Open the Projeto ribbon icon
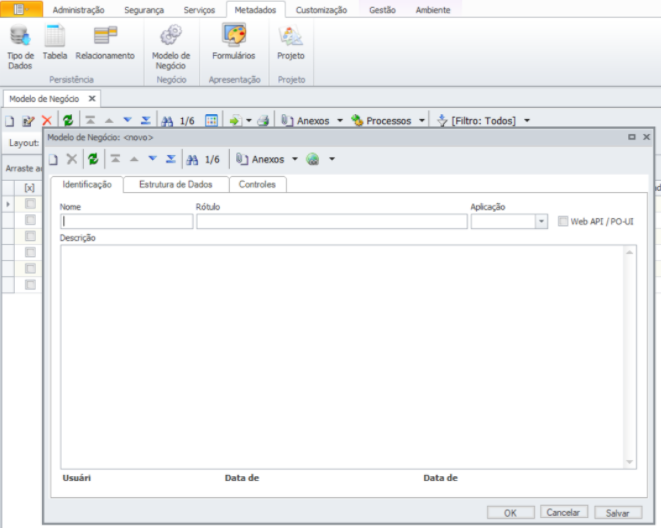661x528 pixels. 291,42
